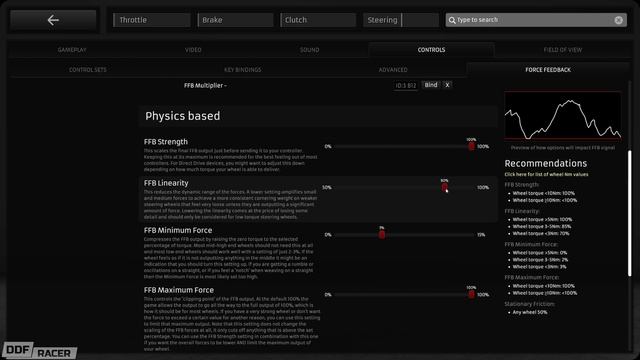
Task: Click the Recommendations heading
Action: pos(545,163)
